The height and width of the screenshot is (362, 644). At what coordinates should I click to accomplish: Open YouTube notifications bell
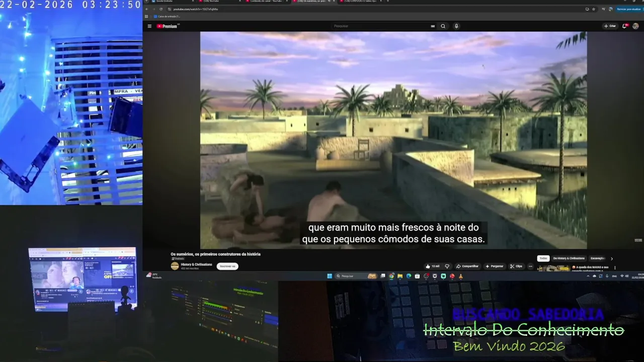[625, 26]
